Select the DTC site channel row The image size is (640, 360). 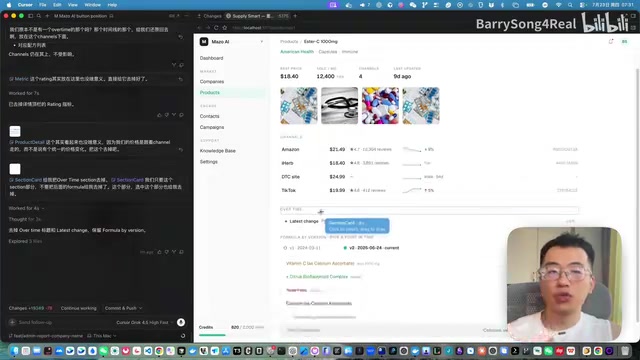(429, 177)
